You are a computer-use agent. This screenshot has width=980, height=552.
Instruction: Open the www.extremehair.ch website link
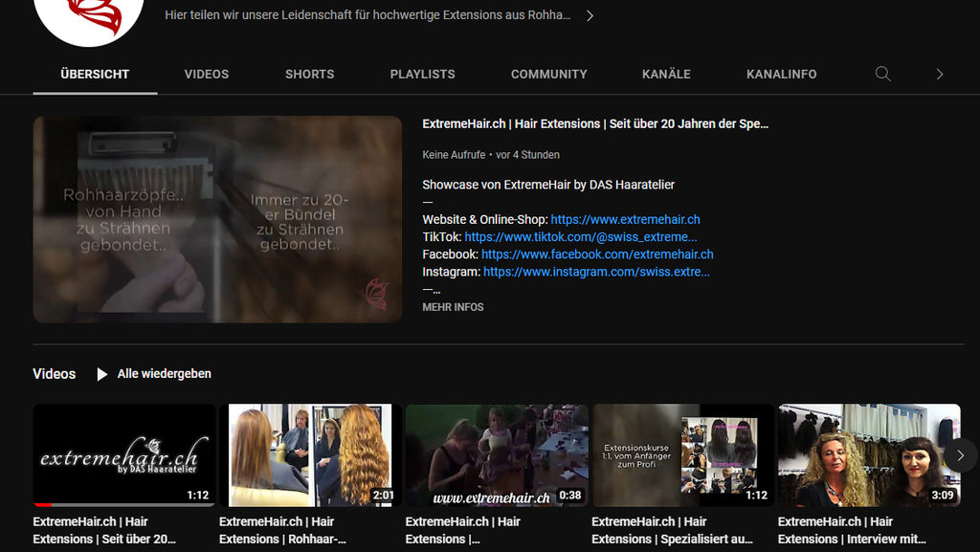click(625, 219)
